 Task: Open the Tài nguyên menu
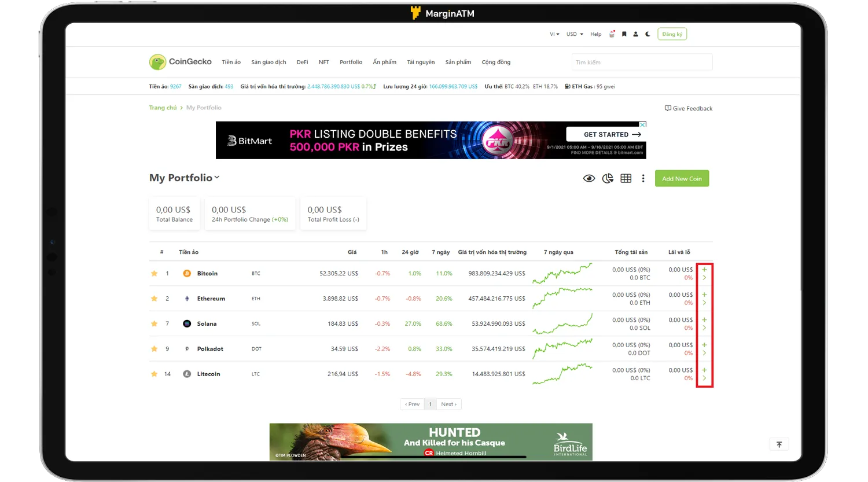pyautogui.click(x=421, y=62)
